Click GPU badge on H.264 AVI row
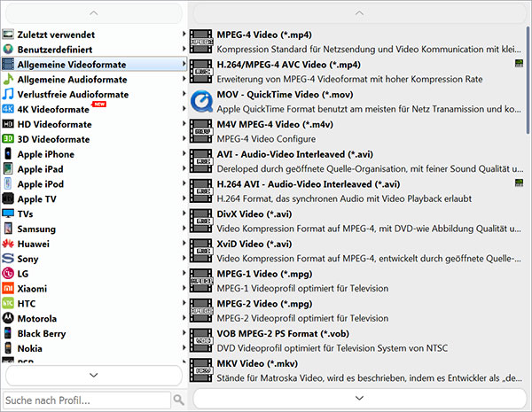Image resolution: width=532 pixels, height=412 pixels. [519, 183]
